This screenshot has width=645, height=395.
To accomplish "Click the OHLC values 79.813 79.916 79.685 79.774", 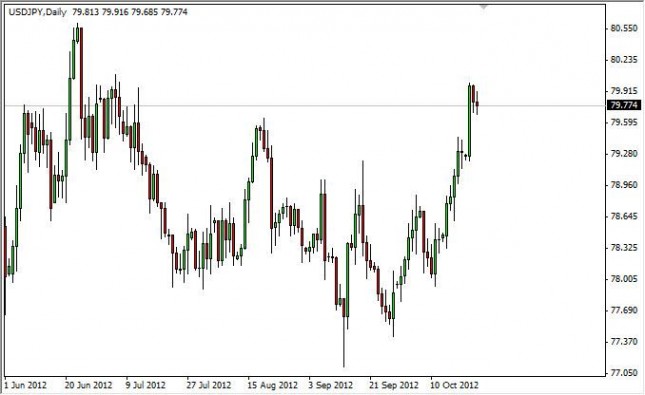I will [x=130, y=12].
